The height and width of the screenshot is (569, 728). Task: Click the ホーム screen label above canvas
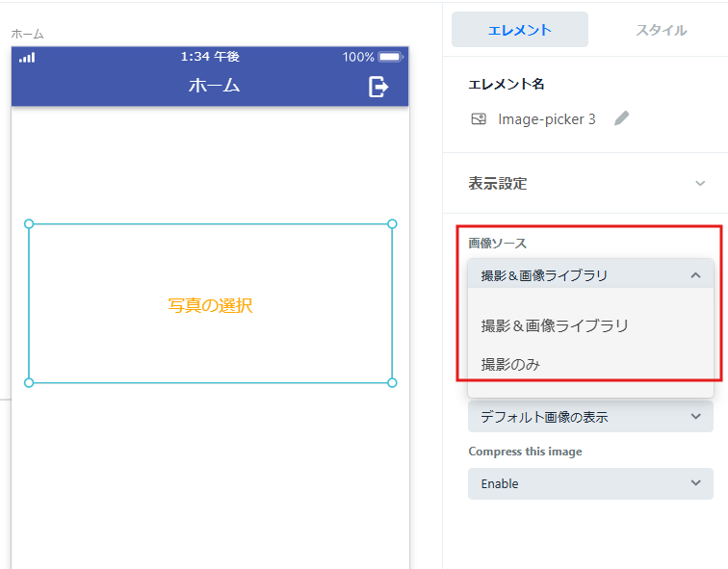[27, 34]
